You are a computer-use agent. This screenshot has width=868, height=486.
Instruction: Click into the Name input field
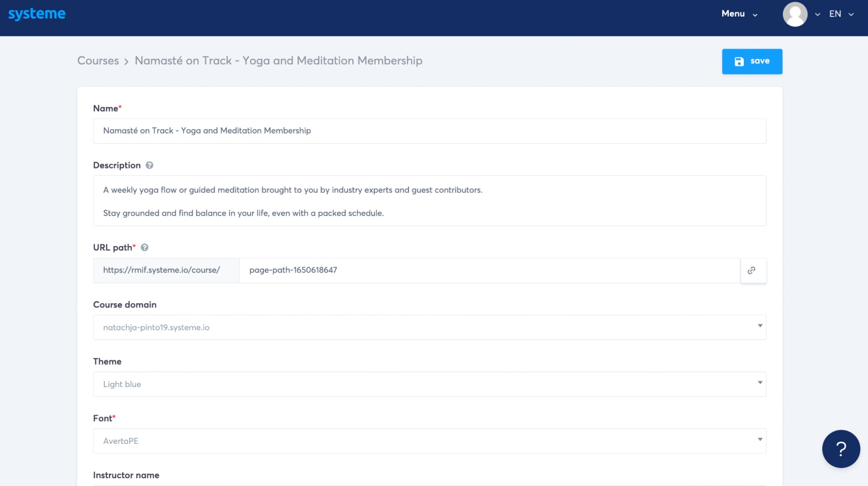click(429, 131)
